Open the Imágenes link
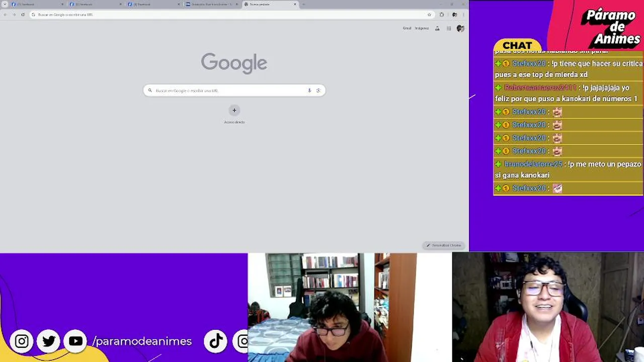The width and height of the screenshot is (644, 362). tap(422, 28)
